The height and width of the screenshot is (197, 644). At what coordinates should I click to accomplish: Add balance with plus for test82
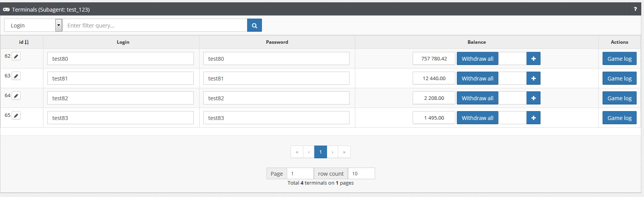point(533,98)
